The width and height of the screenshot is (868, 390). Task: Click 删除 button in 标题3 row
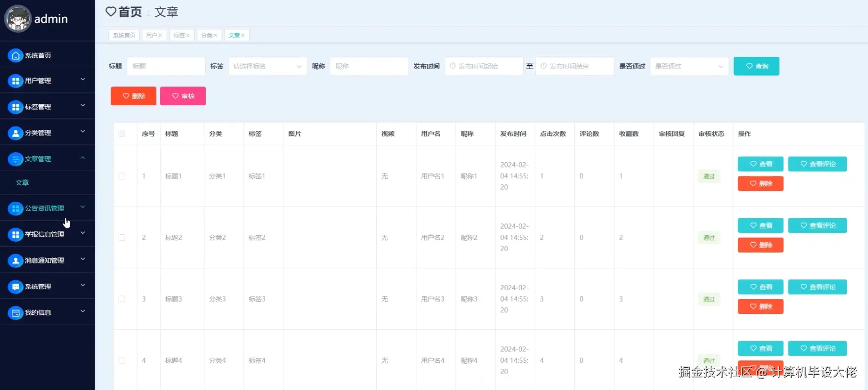[761, 306]
